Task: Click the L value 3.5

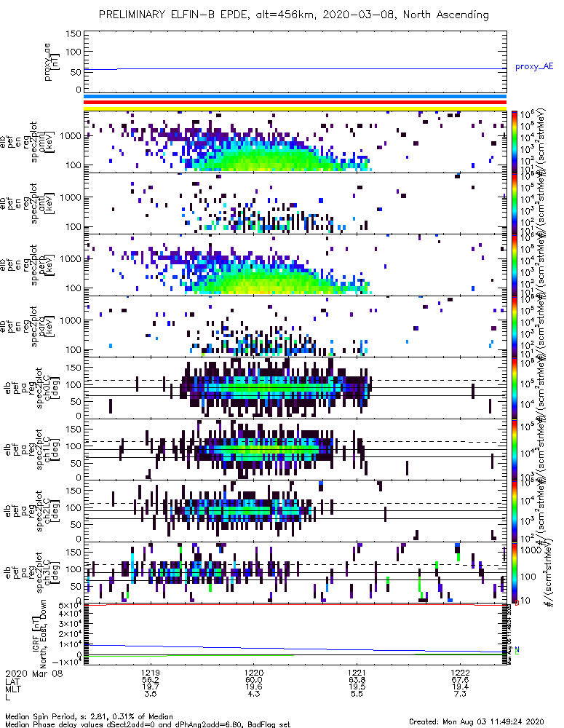Action: (151, 694)
